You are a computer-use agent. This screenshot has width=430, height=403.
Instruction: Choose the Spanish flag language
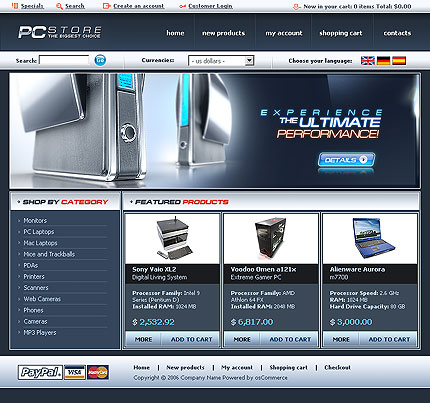399,61
